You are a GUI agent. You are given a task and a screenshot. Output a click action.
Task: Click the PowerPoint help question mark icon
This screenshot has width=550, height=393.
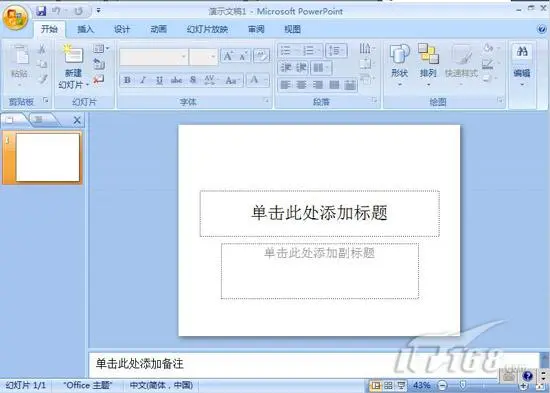[542, 29]
